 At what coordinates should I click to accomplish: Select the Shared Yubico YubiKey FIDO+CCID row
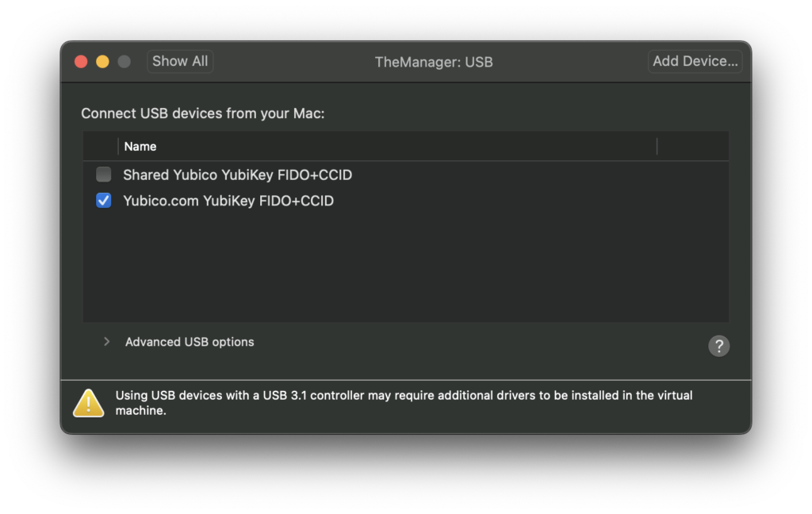[x=237, y=175]
